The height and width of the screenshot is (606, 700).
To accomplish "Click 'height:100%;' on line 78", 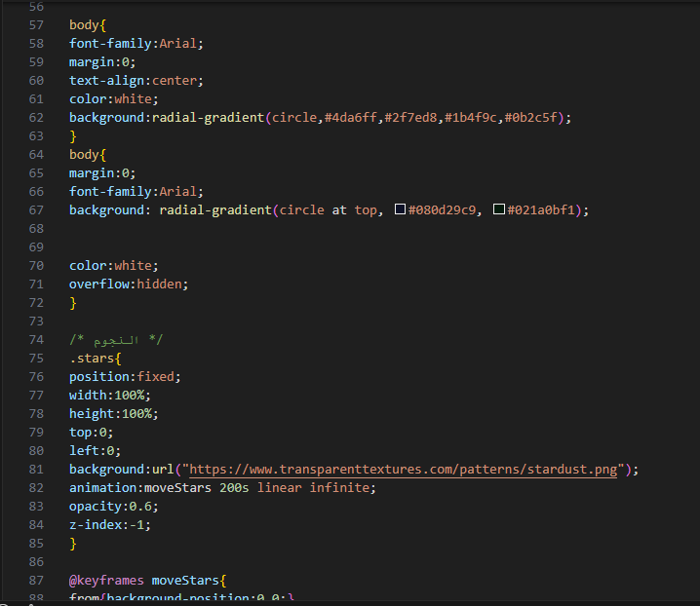I will (x=113, y=414).
